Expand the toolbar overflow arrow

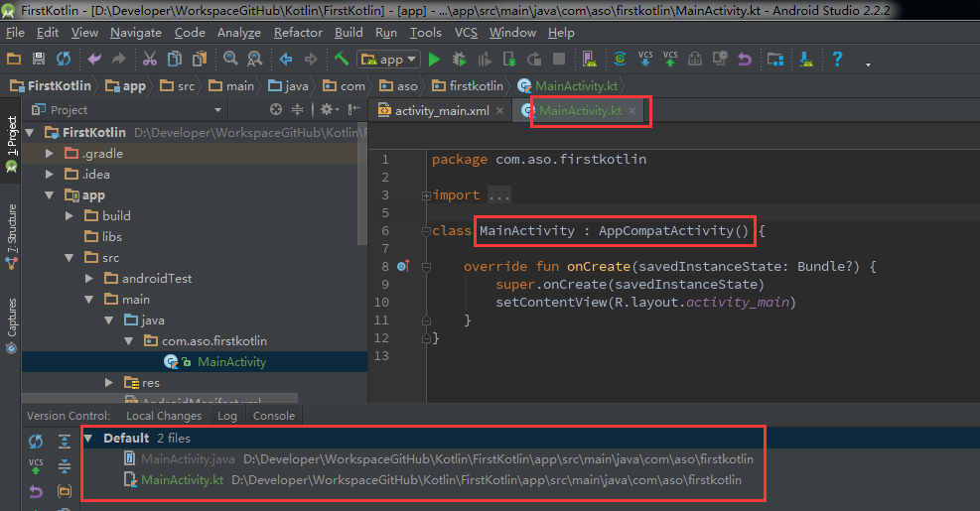[868, 64]
